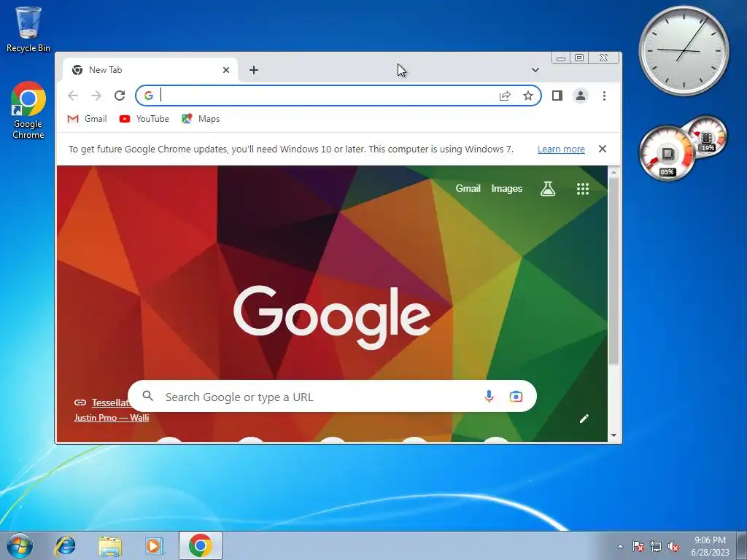Viewport: 747px width, 560px height.
Task: Open the Windows Start menu
Action: coord(20,545)
